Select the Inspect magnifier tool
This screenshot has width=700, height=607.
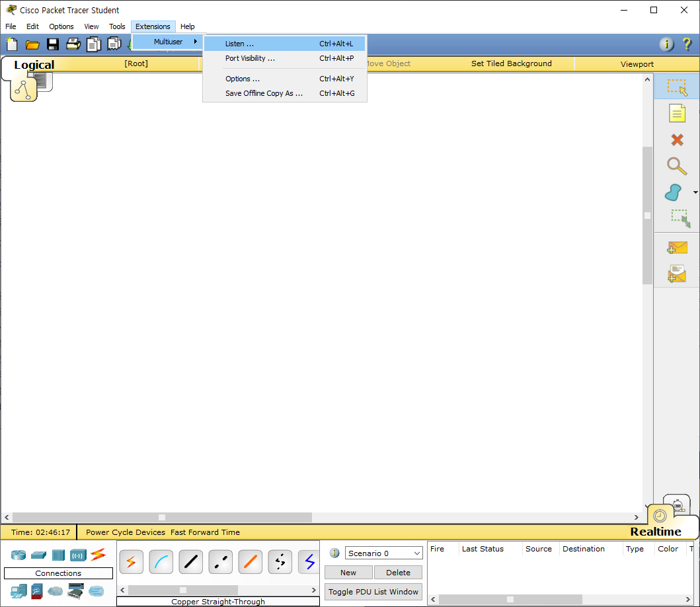pyautogui.click(x=677, y=166)
